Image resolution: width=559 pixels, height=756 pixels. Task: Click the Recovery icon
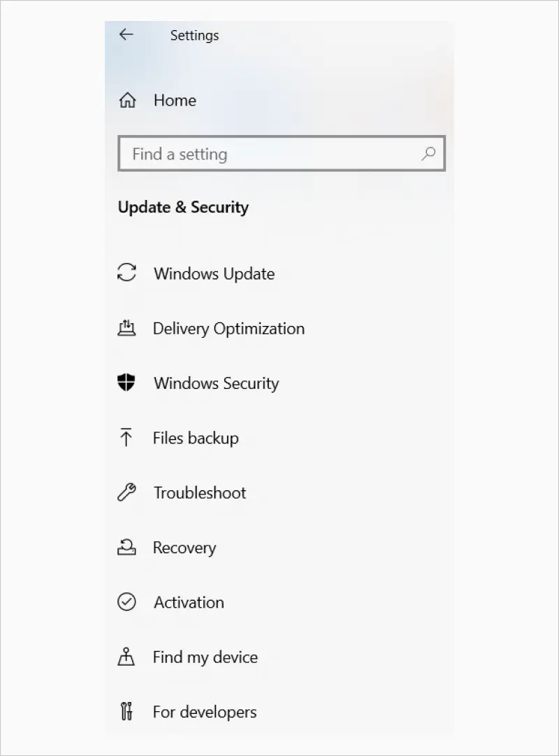click(x=127, y=548)
